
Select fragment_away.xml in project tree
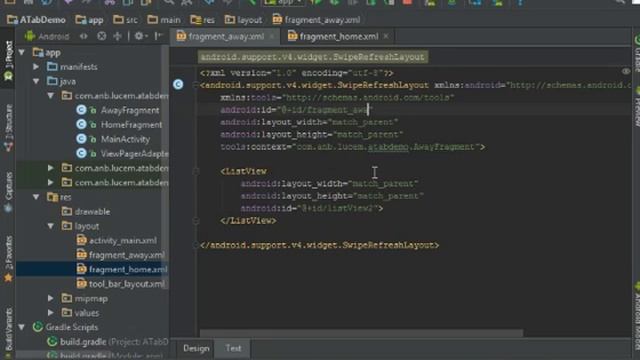(127, 255)
